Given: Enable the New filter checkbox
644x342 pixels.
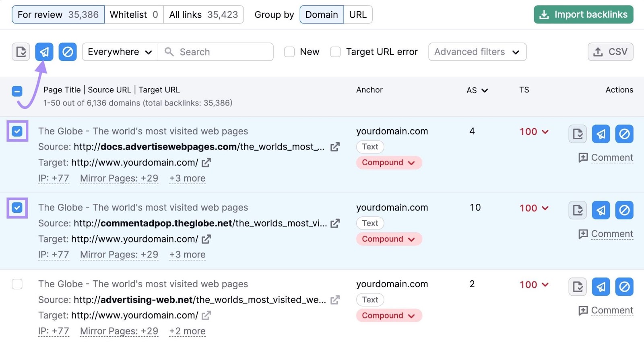Looking at the screenshot, I should tap(289, 52).
